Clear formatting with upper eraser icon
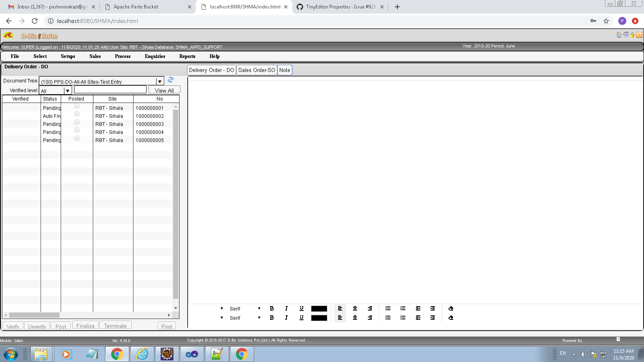644x362 pixels. pos(451,309)
